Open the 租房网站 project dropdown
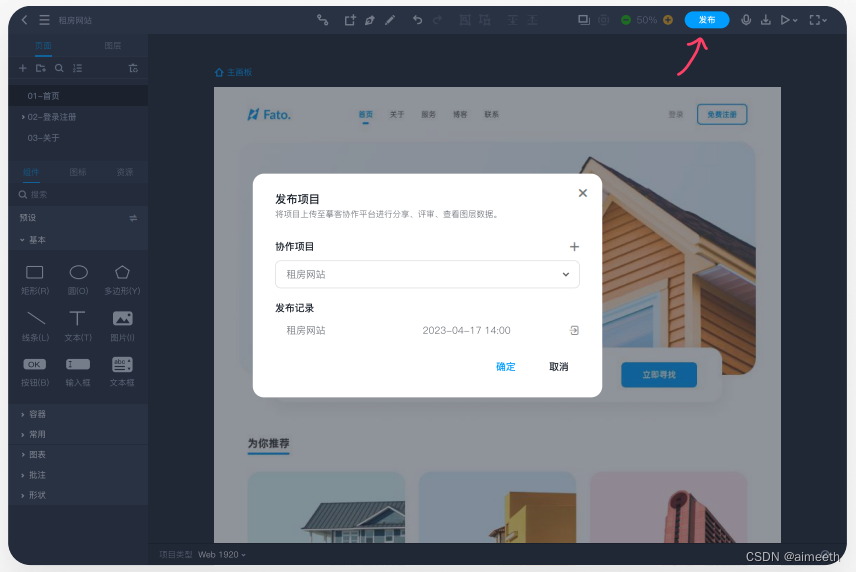 click(x=427, y=274)
